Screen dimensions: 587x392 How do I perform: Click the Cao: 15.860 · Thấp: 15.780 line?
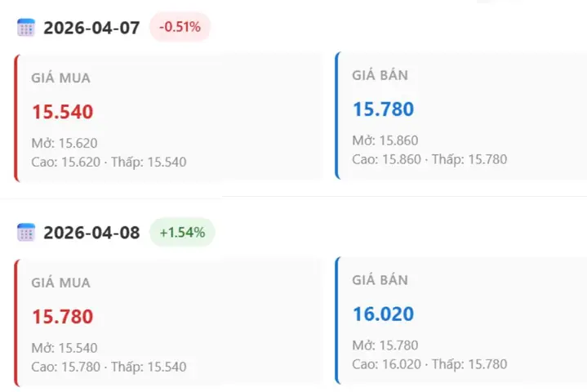tap(429, 159)
